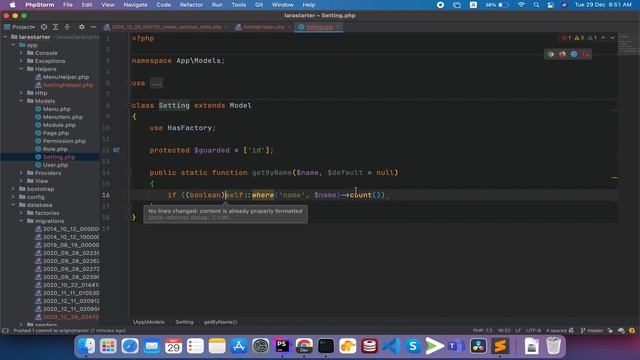Viewport: 640px width, 360px height.
Task: Click the 4 spaces indent setting
Action: [x=556, y=331]
